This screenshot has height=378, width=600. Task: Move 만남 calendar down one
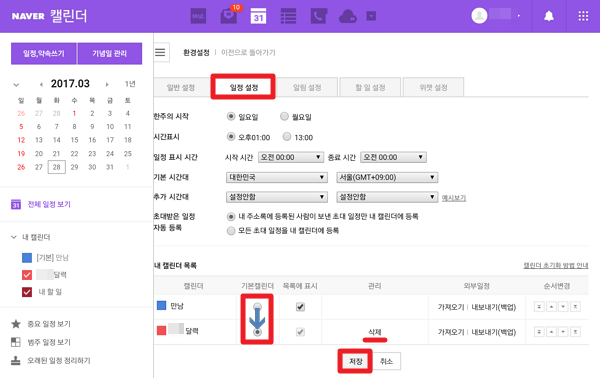point(563,306)
